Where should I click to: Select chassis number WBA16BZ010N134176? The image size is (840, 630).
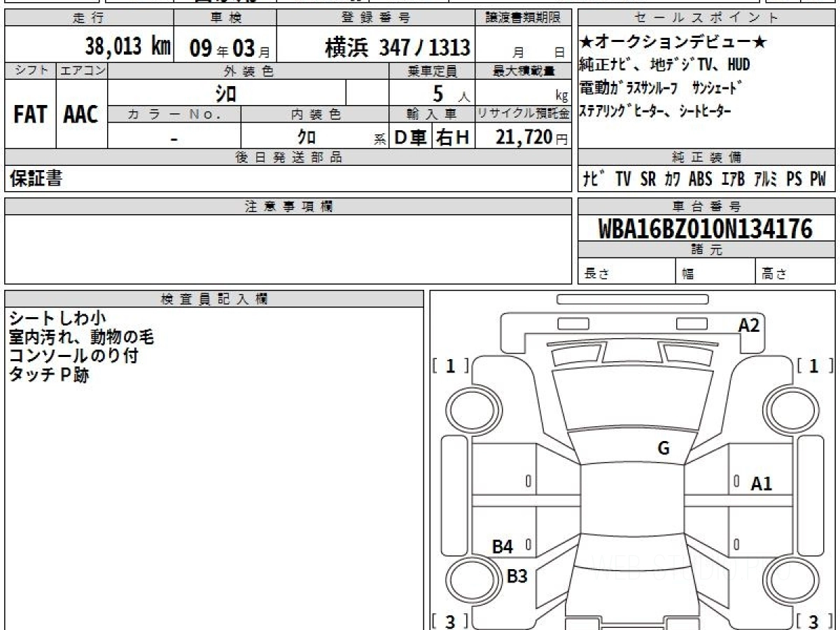tap(706, 229)
